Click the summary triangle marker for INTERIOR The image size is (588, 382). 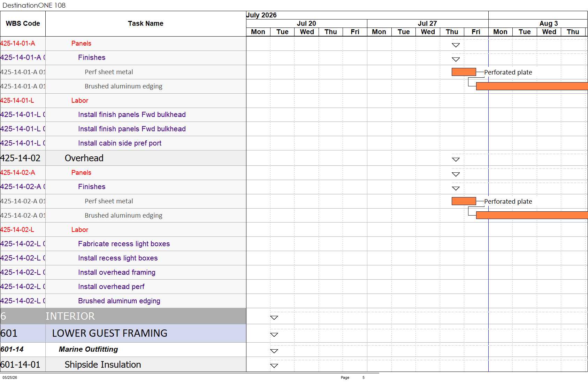pos(274,318)
